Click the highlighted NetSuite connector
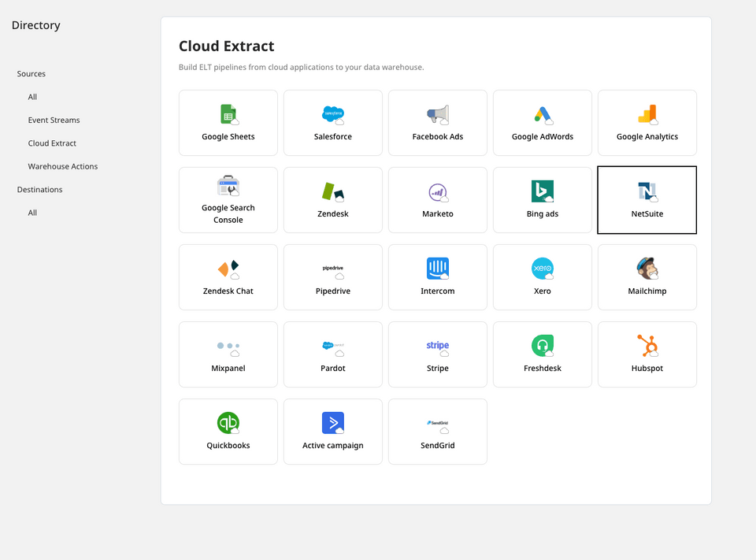The height and width of the screenshot is (560, 756). click(x=647, y=200)
